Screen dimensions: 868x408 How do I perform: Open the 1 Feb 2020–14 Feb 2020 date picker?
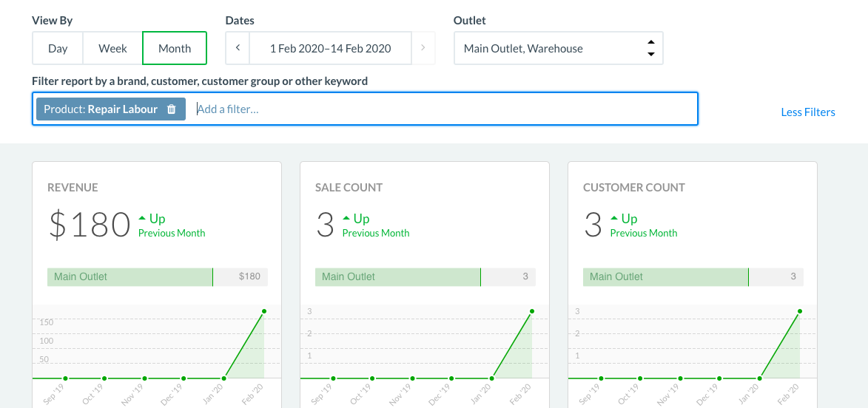click(x=331, y=48)
